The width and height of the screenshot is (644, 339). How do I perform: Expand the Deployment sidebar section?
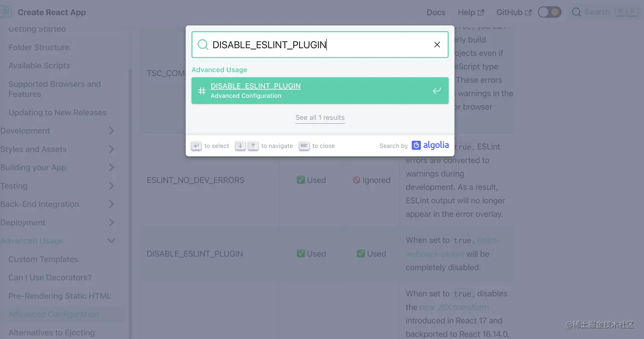tap(111, 222)
